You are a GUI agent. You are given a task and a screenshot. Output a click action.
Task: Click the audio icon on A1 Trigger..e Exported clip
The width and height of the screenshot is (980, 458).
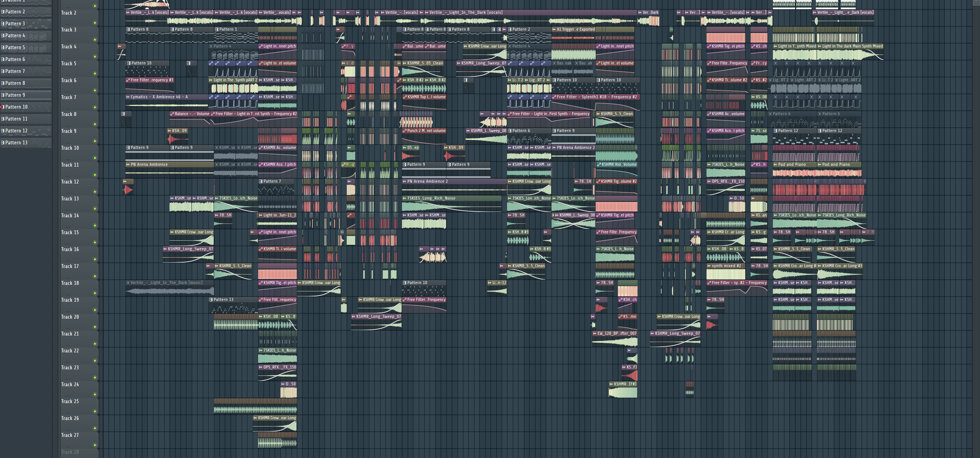(554, 29)
